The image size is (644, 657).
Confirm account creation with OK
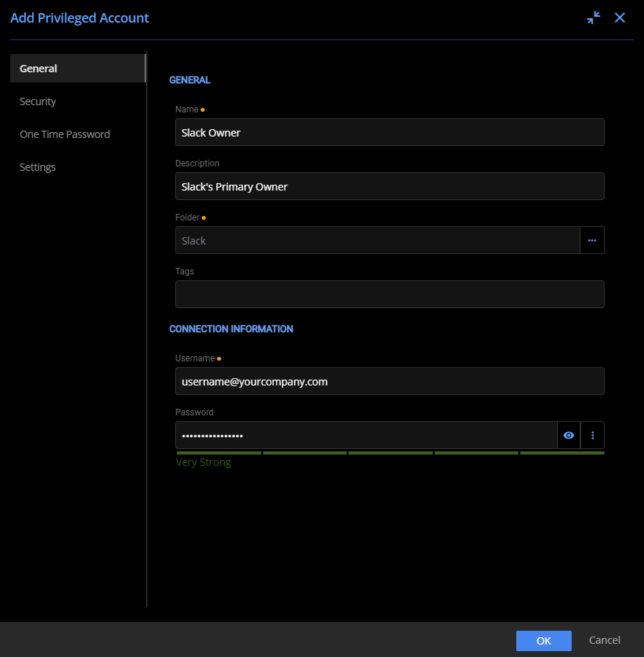pos(543,640)
